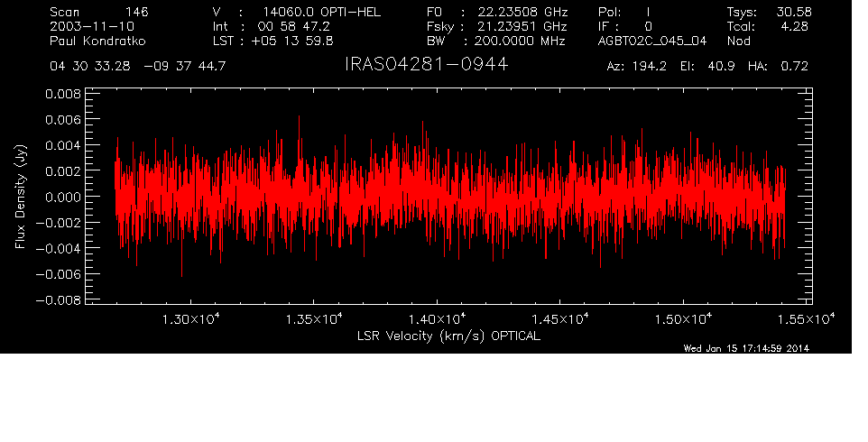The width and height of the screenshot is (868, 442).
Task: Select rest frequency 22.23508 GHz
Action: 523,12
